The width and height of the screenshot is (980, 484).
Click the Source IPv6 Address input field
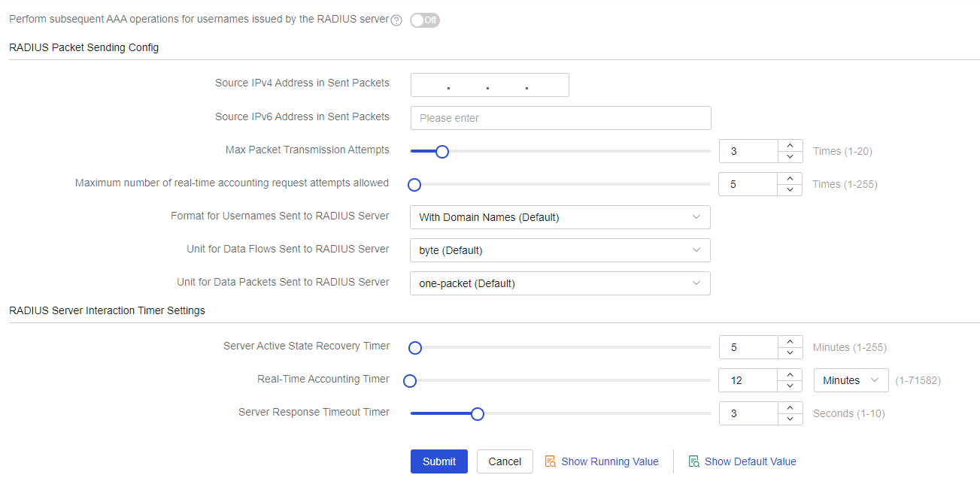tap(560, 118)
